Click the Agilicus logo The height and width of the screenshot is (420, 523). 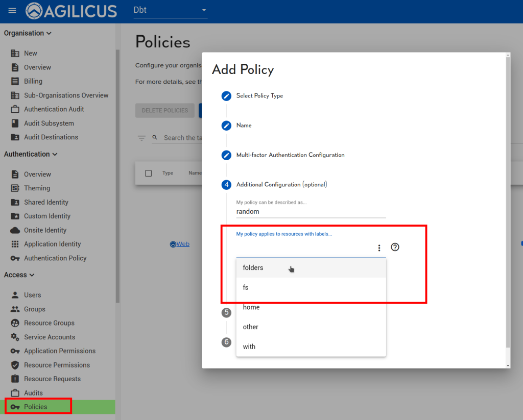point(72,11)
